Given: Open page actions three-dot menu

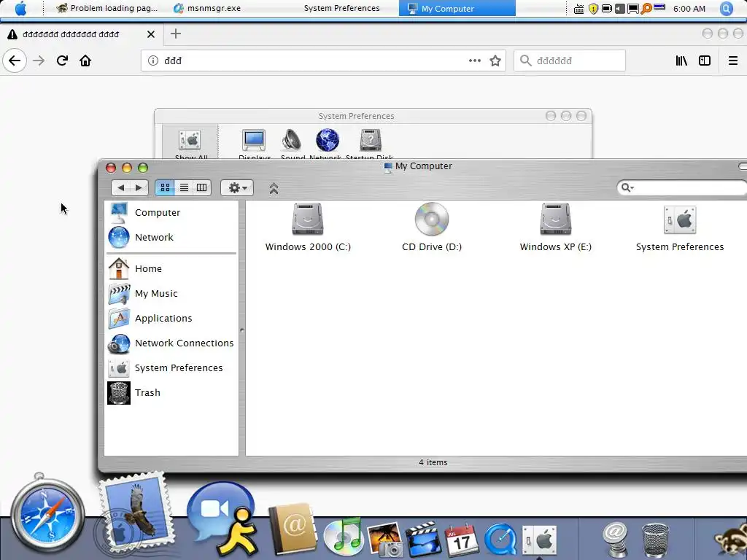Looking at the screenshot, I should pos(474,61).
